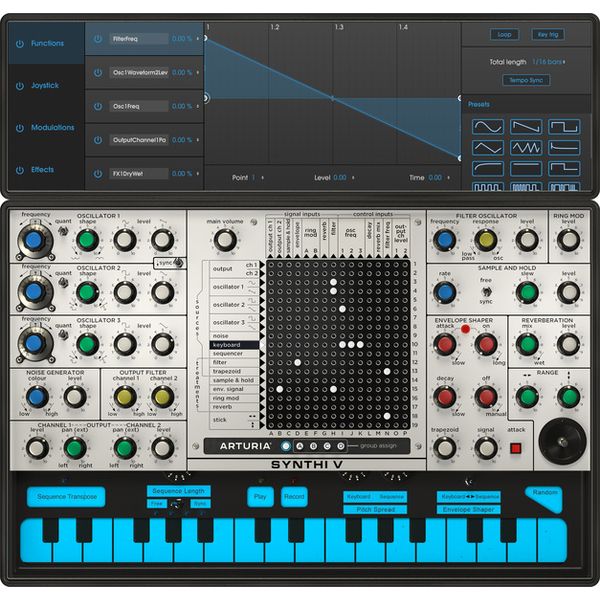Flip the Oscillator 1 quant switch

(x=63, y=231)
